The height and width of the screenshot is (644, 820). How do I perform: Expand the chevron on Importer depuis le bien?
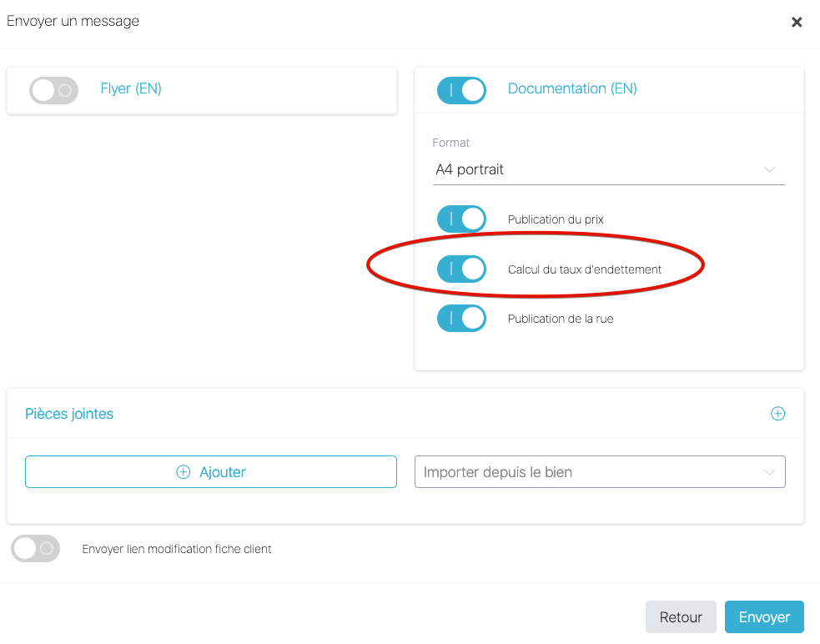[769, 472]
